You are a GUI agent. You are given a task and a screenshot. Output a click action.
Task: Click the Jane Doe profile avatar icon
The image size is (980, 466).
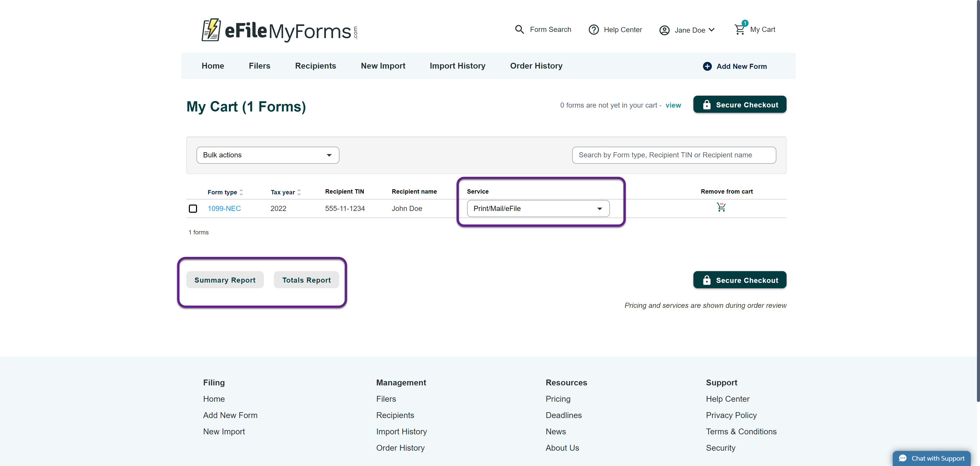click(x=664, y=30)
